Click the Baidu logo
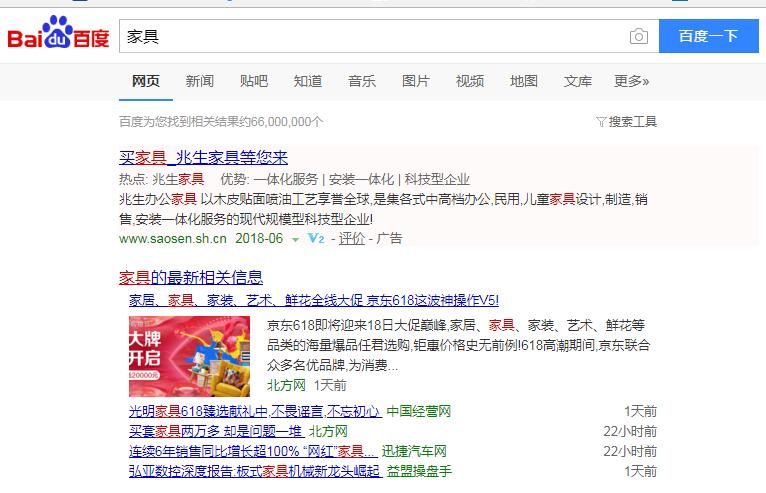The width and height of the screenshot is (766, 493). (58, 33)
